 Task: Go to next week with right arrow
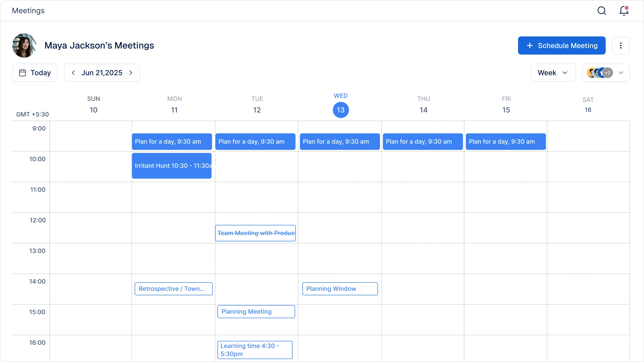131,73
